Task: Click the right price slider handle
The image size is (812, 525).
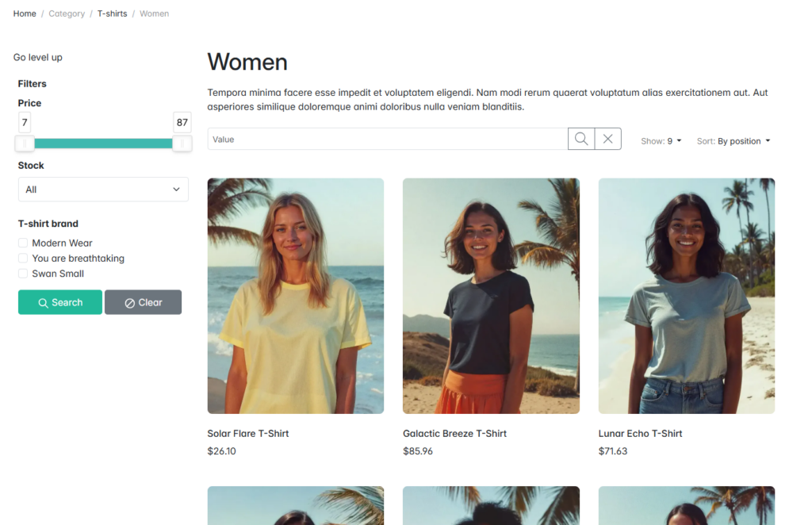Action: [182, 144]
